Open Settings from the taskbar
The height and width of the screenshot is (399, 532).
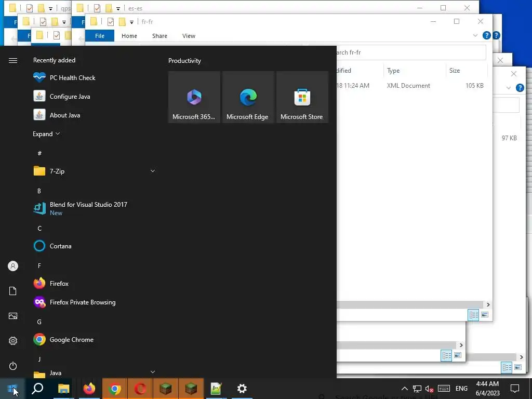[242, 389]
